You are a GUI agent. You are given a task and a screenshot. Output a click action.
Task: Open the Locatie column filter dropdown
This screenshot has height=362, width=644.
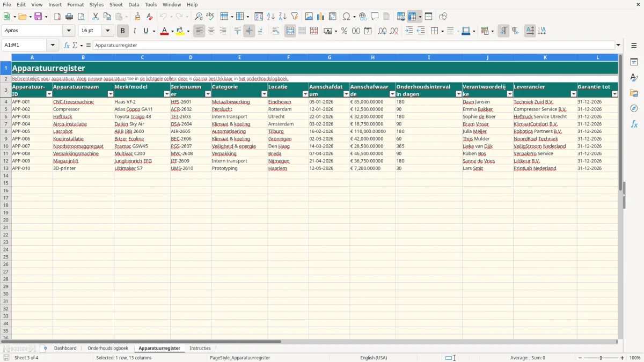tap(305, 94)
